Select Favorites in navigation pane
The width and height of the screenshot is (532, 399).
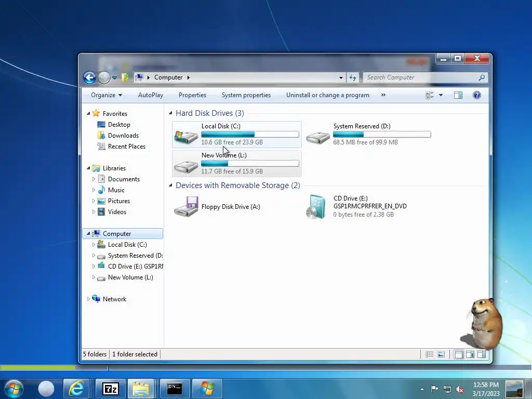pyautogui.click(x=115, y=114)
